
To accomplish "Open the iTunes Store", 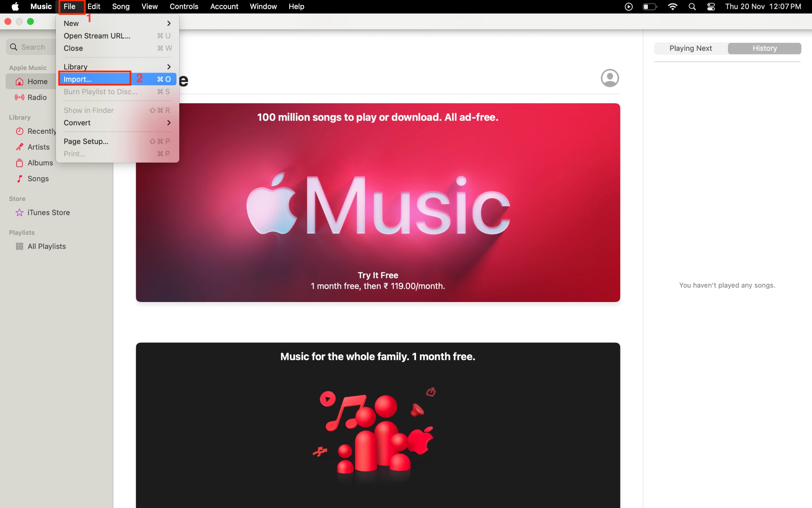I will pos(48,212).
